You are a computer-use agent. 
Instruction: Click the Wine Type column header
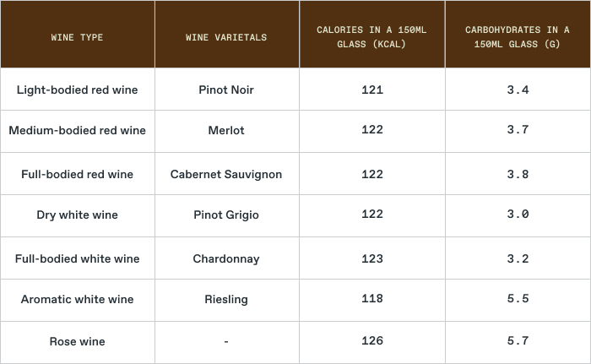(77, 37)
